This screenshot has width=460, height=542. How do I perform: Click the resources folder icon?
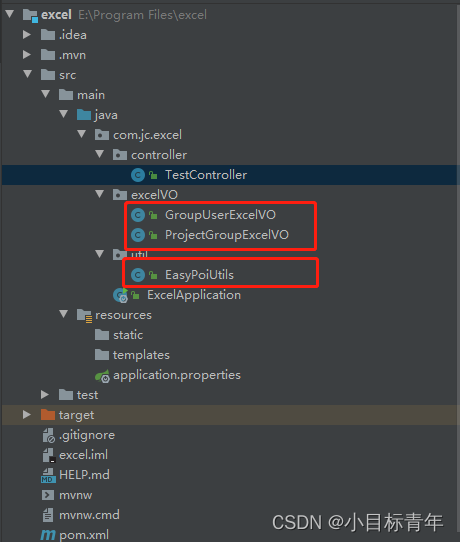coord(84,315)
